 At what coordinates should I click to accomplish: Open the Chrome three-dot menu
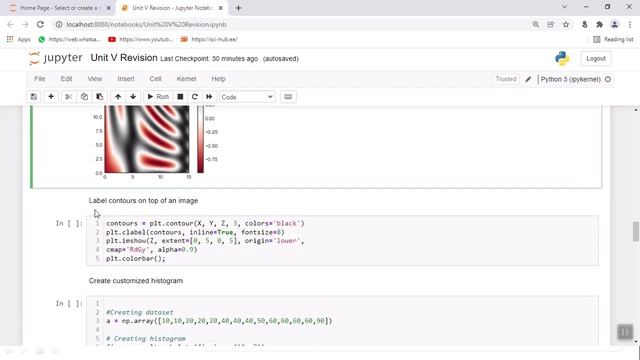(x=630, y=24)
